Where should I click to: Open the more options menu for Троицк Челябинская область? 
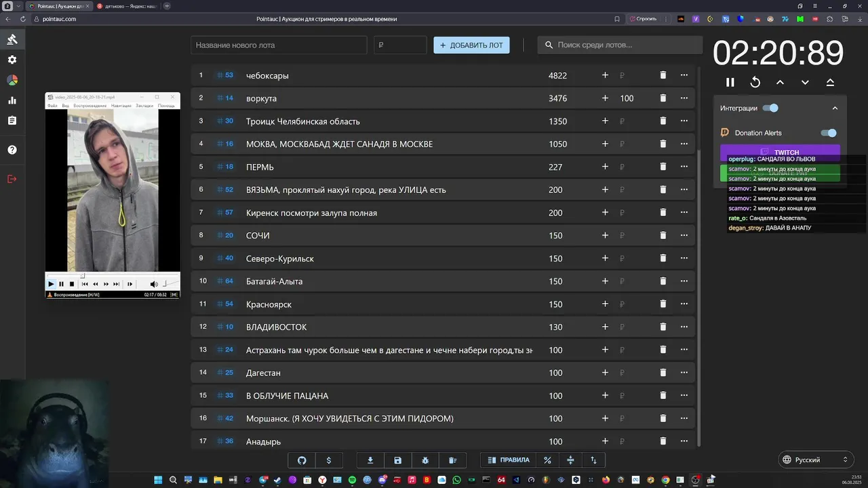684,121
